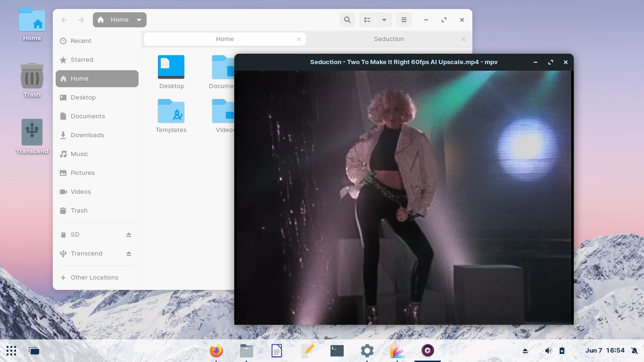Select the Templates folder icon

tap(171, 111)
